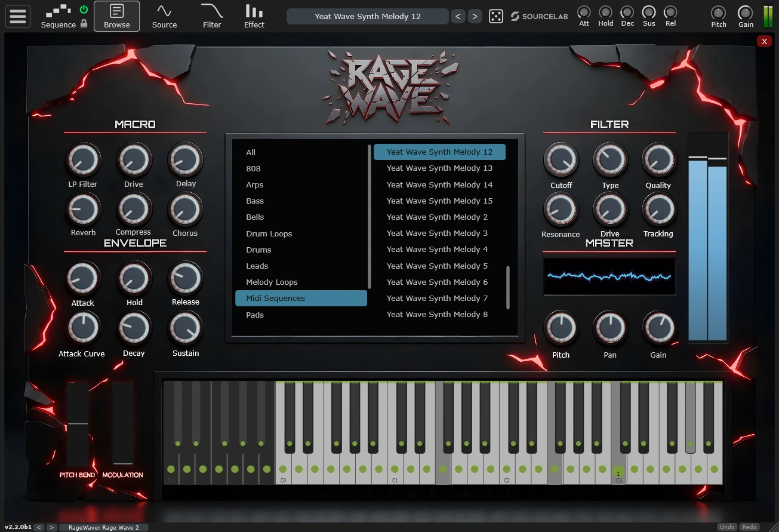The height and width of the screenshot is (532, 779).
Task: Click the master Gain knob
Action: click(x=658, y=328)
